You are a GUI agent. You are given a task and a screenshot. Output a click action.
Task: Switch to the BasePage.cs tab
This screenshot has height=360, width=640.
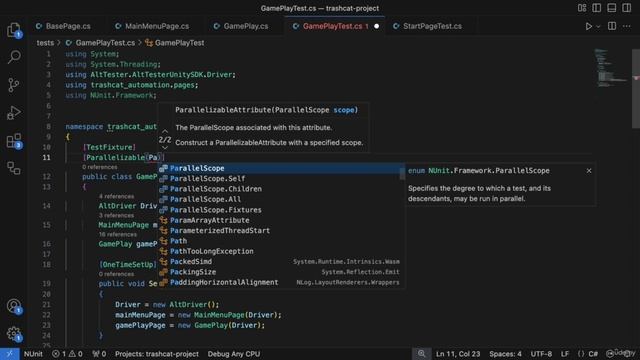pyautogui.click(x=63, y=26)
